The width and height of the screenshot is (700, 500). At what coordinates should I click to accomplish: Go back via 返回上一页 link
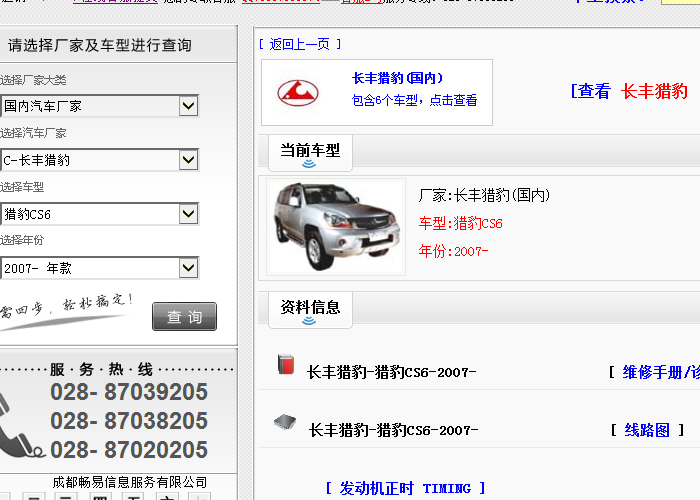[x=300, y=44]
